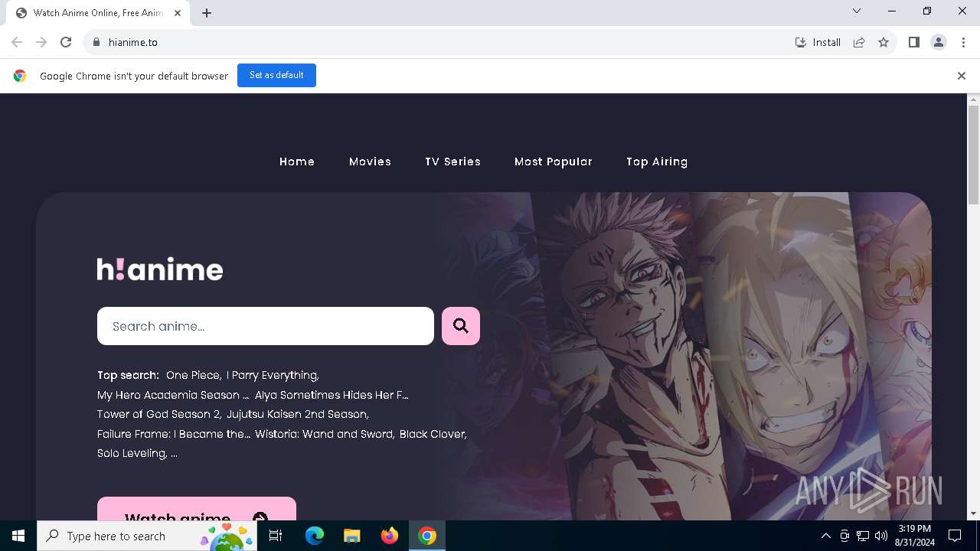Bookmark this page with the star icon
This screenshot has width=980, height=551.
(884, 42)
